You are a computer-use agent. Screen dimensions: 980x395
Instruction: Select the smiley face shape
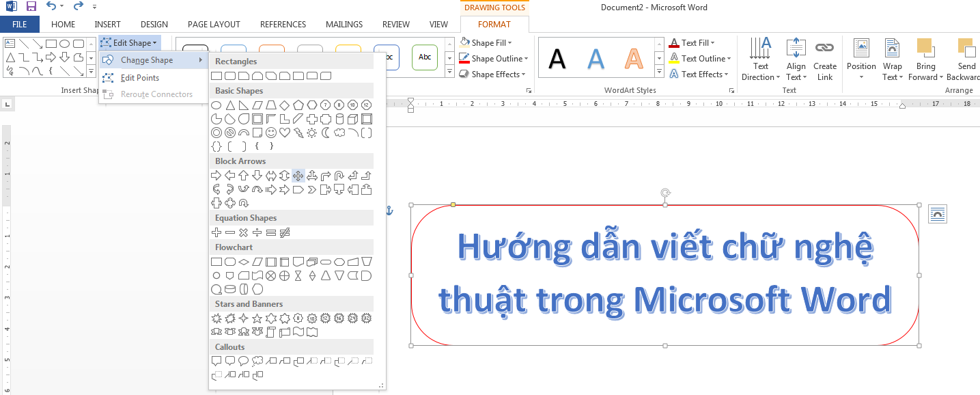[271, 133]
